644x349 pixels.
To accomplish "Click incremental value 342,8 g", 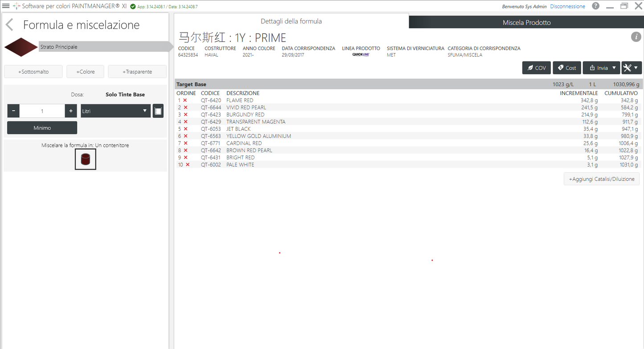I will point(589,100).
